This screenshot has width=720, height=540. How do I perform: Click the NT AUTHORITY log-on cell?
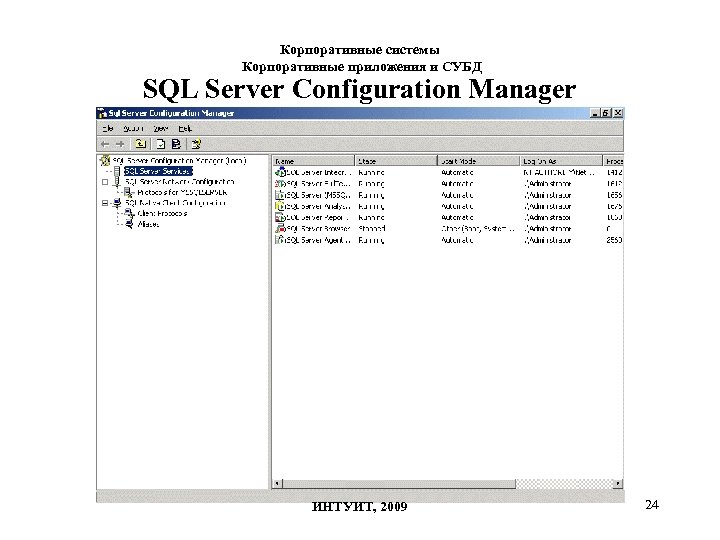point(559,173)
